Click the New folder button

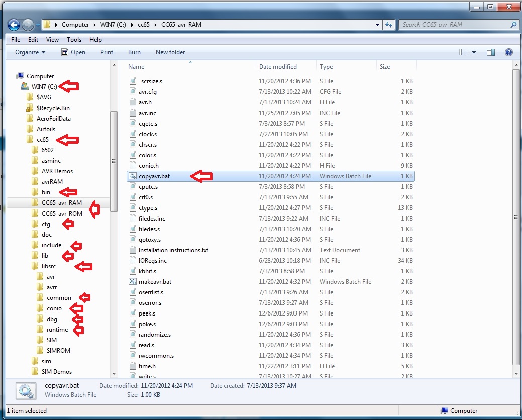tap(170, 52)
